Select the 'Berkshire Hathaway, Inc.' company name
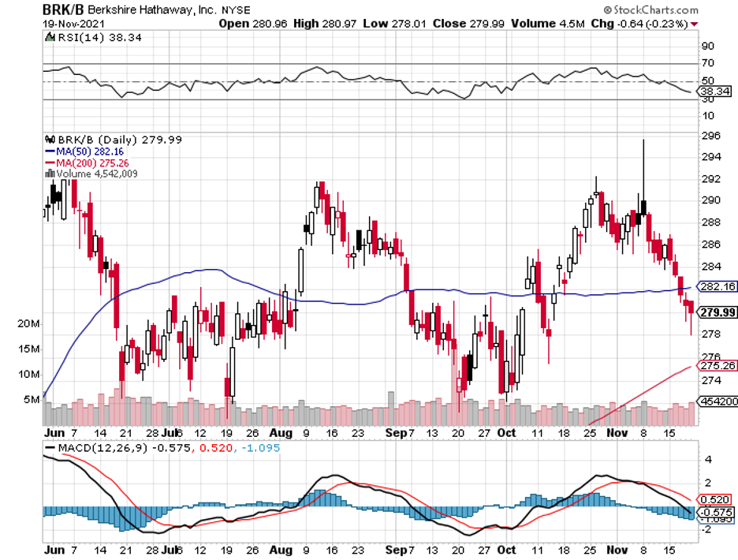This screenshot has width=738, height=560. (152, 10)
